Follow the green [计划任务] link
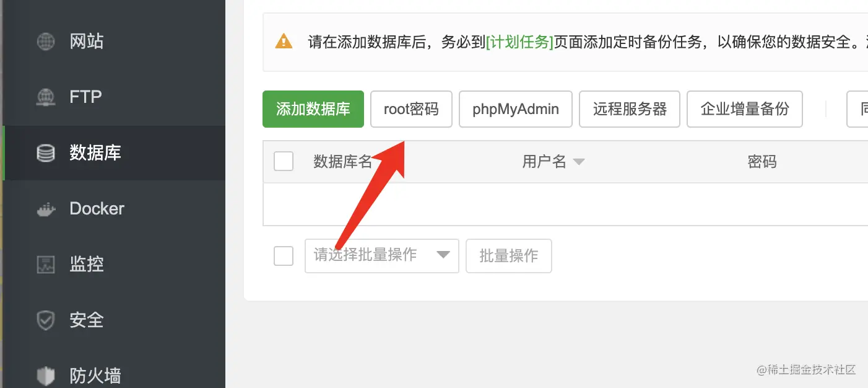Screen dimensions: 868x388 [519, 42]
